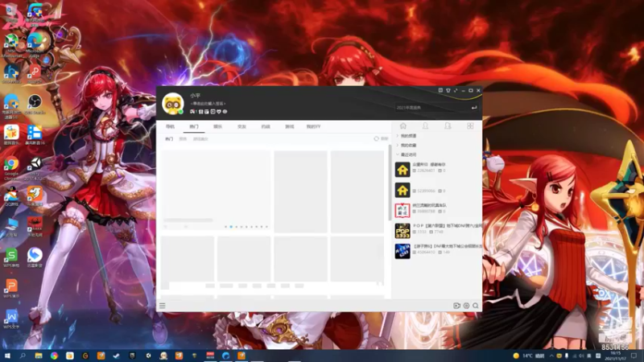Switch to the 游戏 tab
This screenshot has width=644, height=362.
(x=290, y=126)
